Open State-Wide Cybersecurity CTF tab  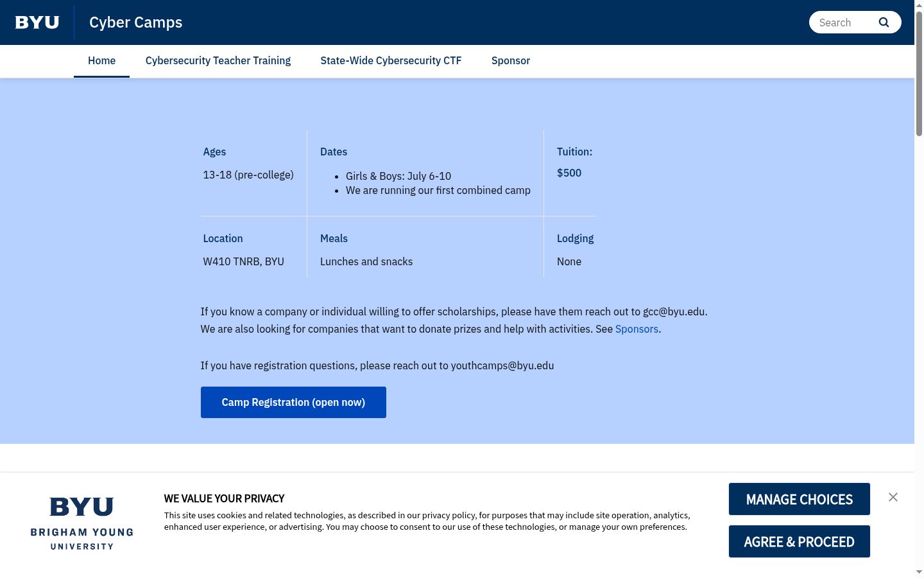coord(391,60)
